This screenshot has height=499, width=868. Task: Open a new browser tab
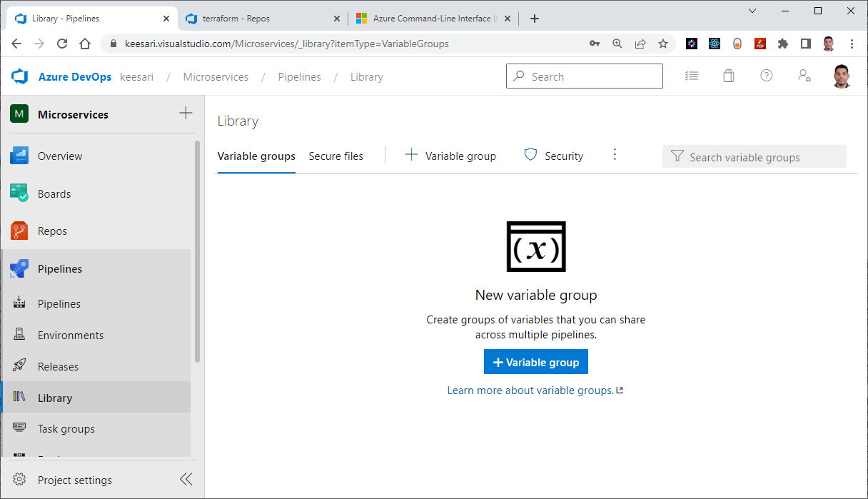tap(535, 19)
